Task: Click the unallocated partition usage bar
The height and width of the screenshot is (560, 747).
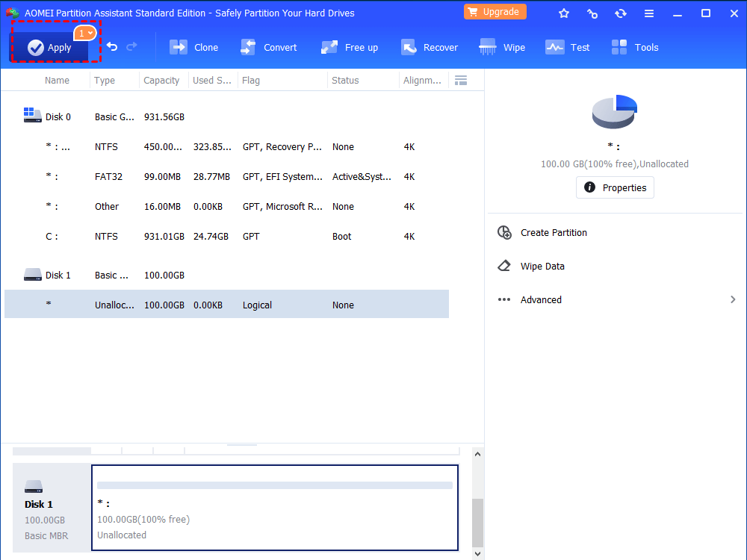Action: 275,485
